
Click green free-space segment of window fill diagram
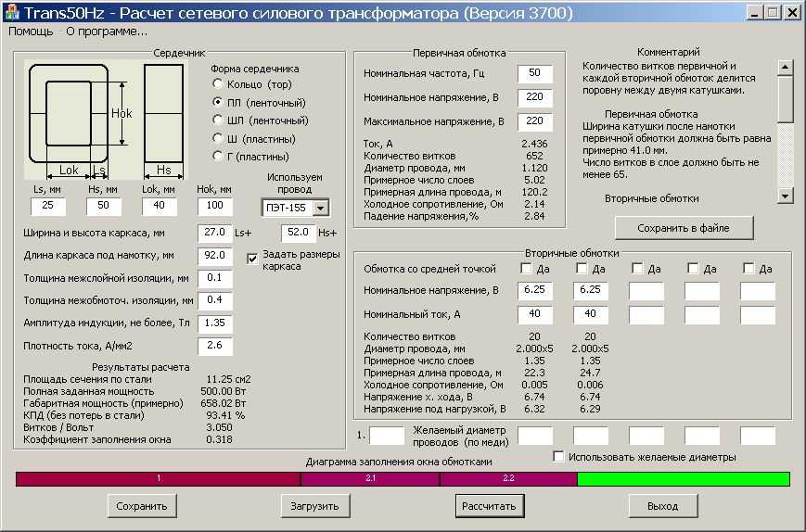coord(684,478)
